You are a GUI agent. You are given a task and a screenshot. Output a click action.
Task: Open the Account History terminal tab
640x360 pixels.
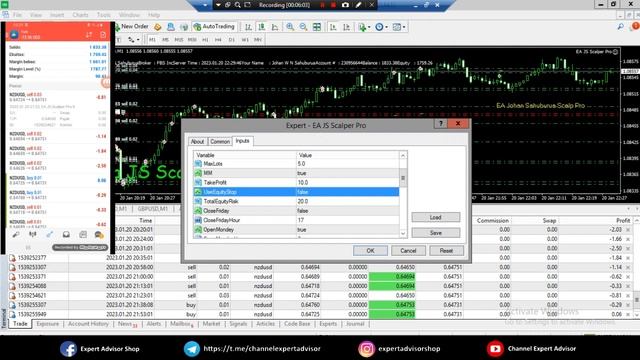coord(88,324)
